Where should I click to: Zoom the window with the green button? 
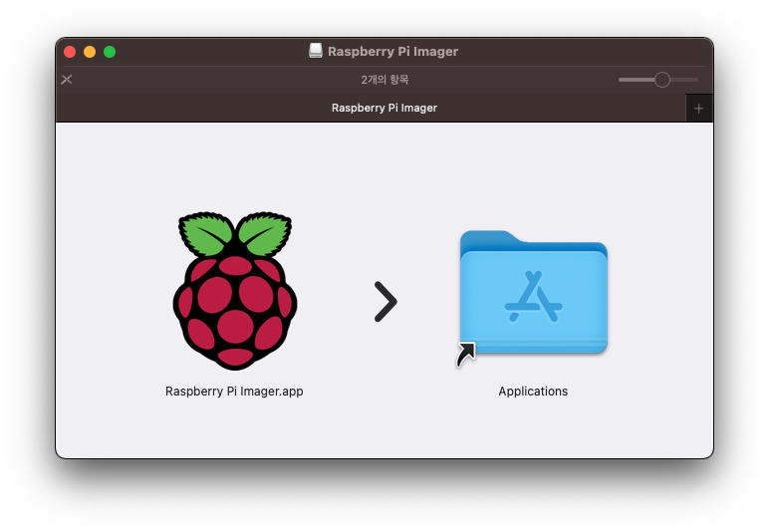[110, 52]
